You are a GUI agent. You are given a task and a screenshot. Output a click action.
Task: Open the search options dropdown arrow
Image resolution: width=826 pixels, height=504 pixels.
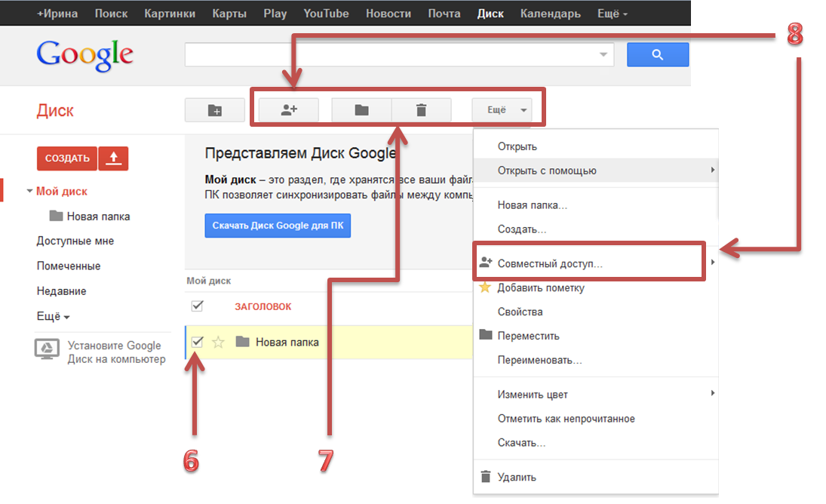[x=603, y=54]
